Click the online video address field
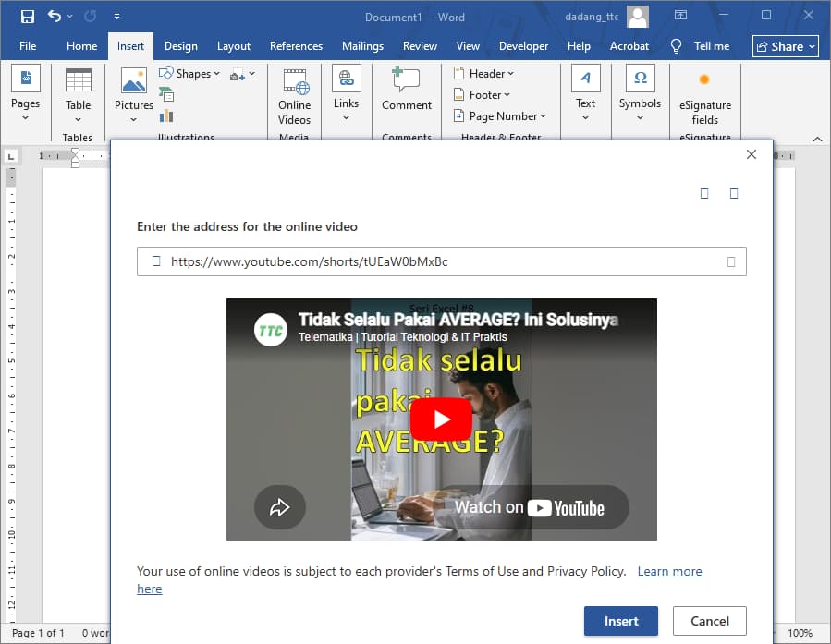The height and width of the screenshot is (644, 831). [x=441, y=261]
